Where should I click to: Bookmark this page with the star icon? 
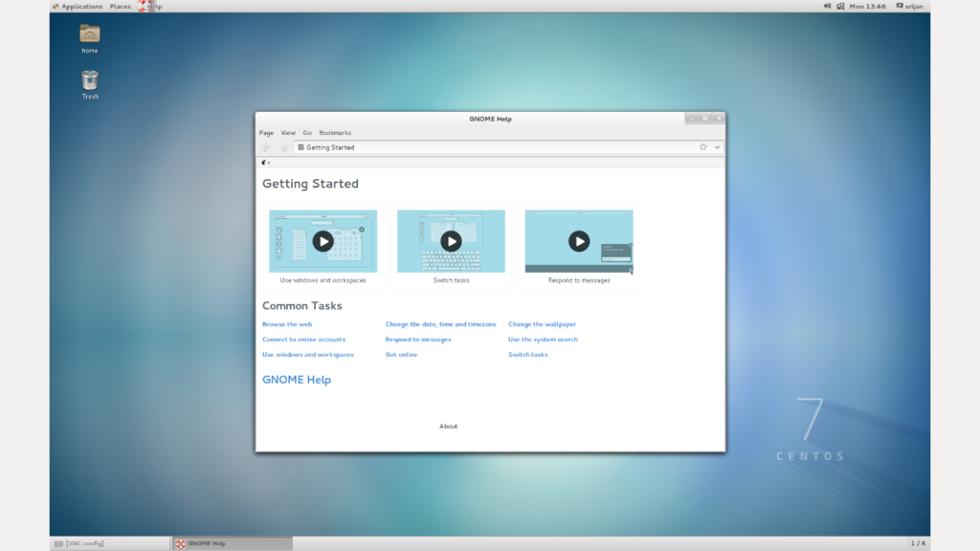[703, 147]
